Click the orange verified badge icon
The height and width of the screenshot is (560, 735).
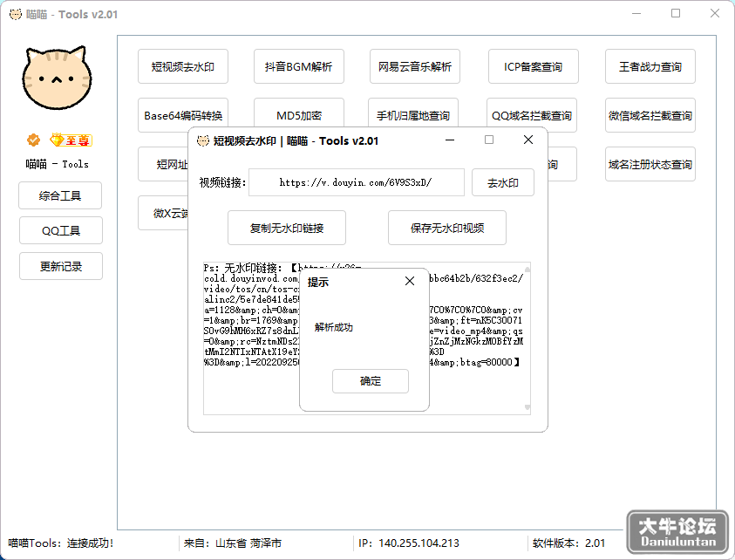click(33, 140)
